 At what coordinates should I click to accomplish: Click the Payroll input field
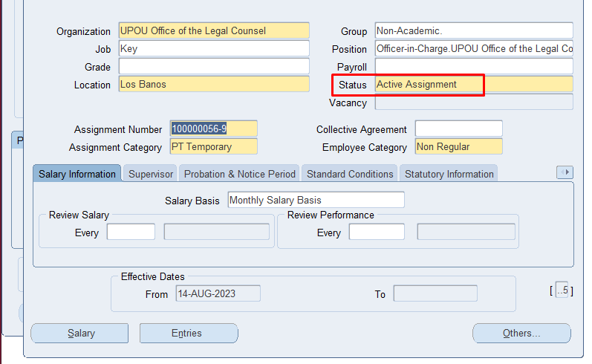click(473, 67)
